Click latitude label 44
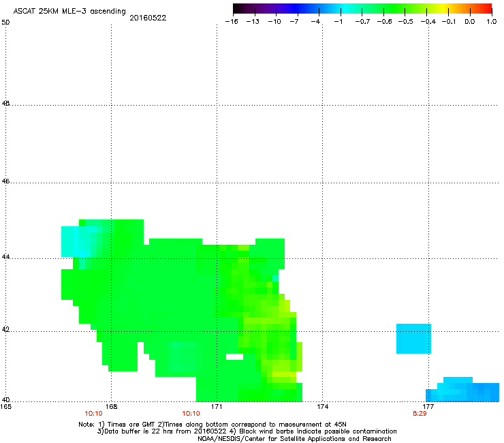Screen dimensions: 504x443 pos(5,257)
